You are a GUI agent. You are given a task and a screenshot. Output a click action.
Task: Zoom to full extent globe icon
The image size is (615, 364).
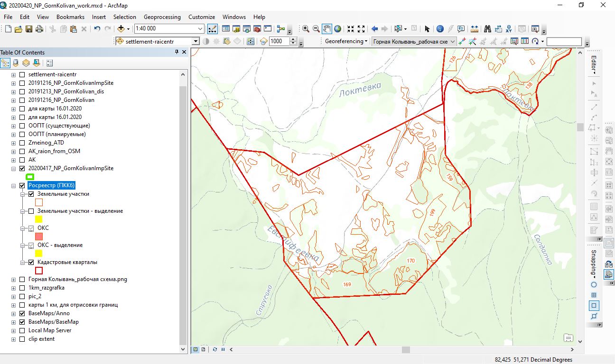(x=337, y=29)
